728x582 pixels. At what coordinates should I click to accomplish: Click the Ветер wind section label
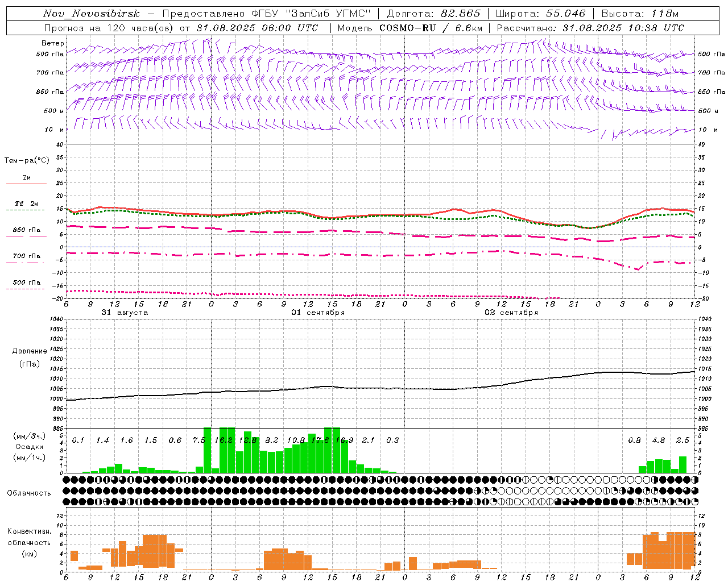[x=53, y=43]
